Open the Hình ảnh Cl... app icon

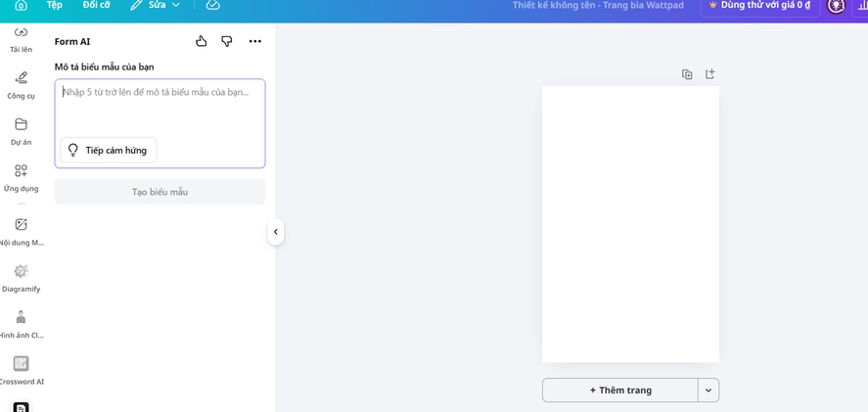[x=21, y=325]
